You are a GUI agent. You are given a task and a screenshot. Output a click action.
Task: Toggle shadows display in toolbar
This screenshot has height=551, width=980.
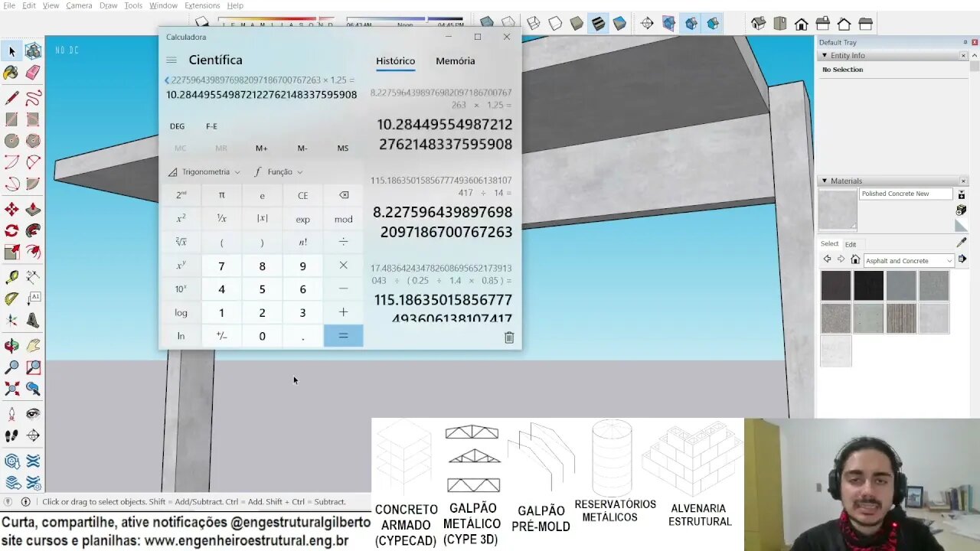(202, 22)
